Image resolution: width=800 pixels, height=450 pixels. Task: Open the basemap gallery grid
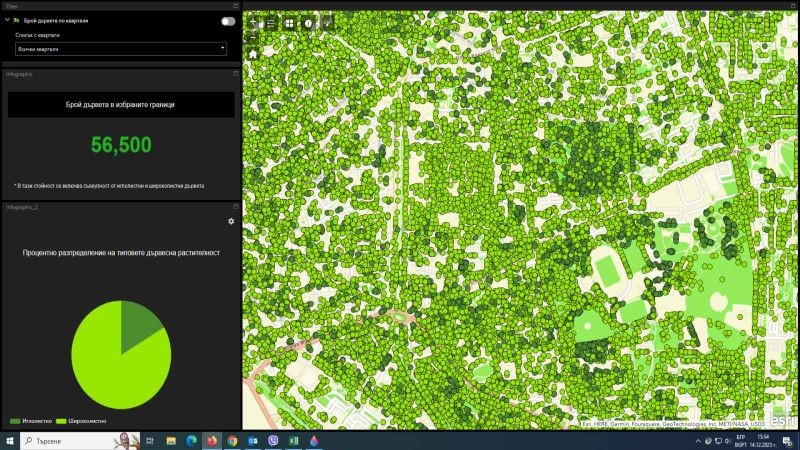click(289, 22)
